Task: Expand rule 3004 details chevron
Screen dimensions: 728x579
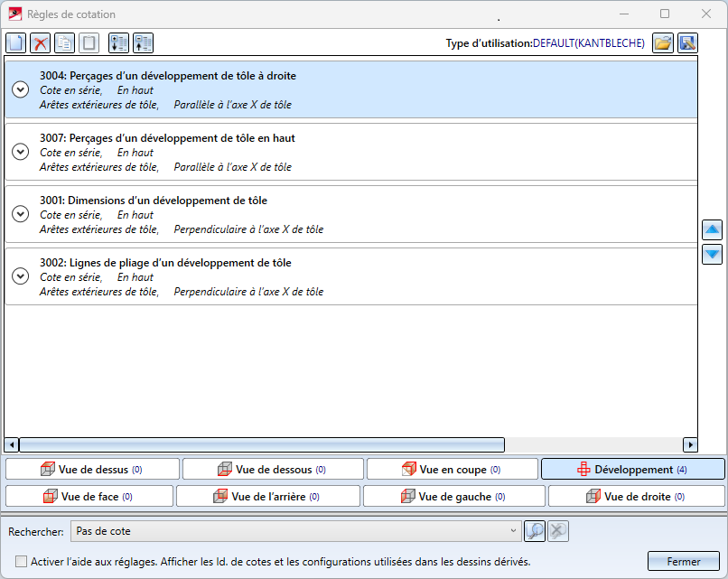Action: [21, 89]
